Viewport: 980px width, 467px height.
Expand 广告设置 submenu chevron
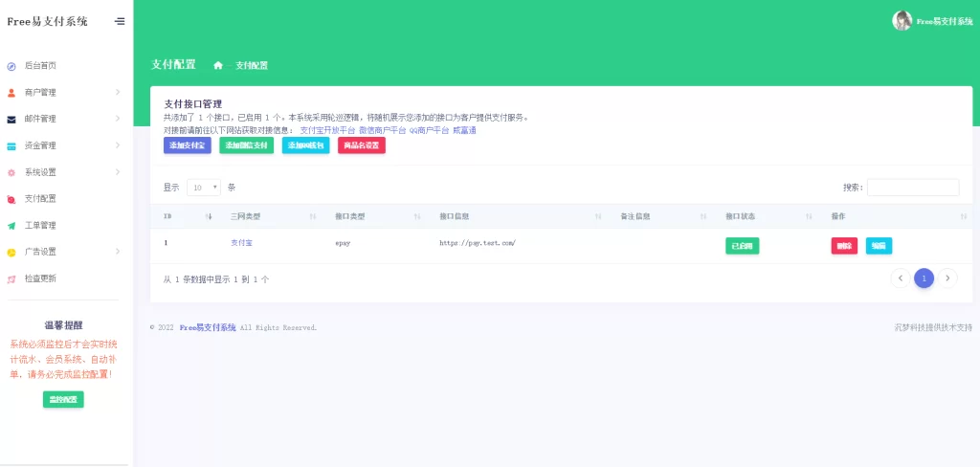[x=118, y=252]
